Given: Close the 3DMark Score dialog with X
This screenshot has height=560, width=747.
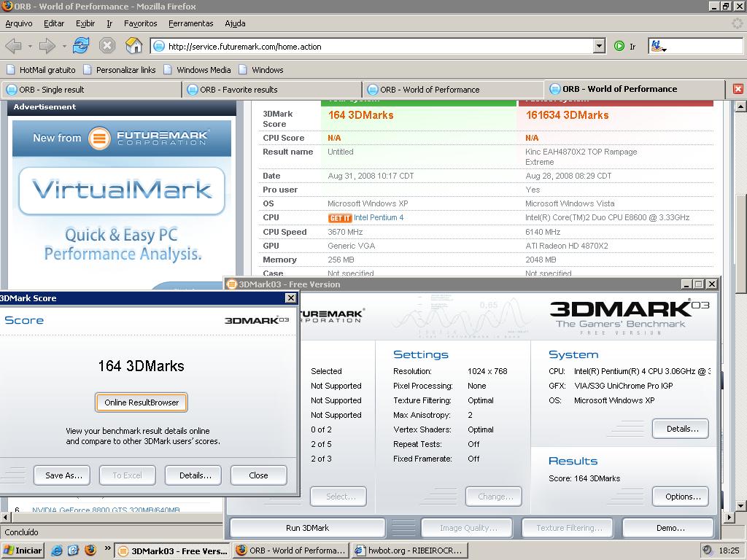Looking at the screenshot, I should point(290,298).
